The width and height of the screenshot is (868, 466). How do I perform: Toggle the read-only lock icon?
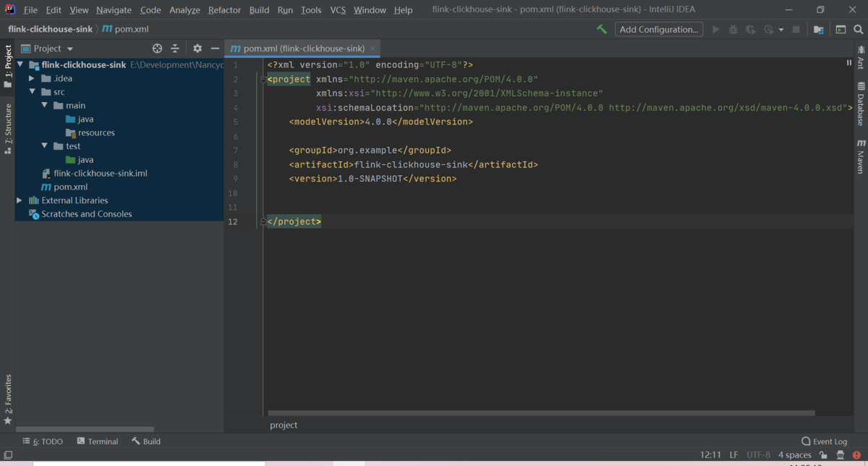823,455
